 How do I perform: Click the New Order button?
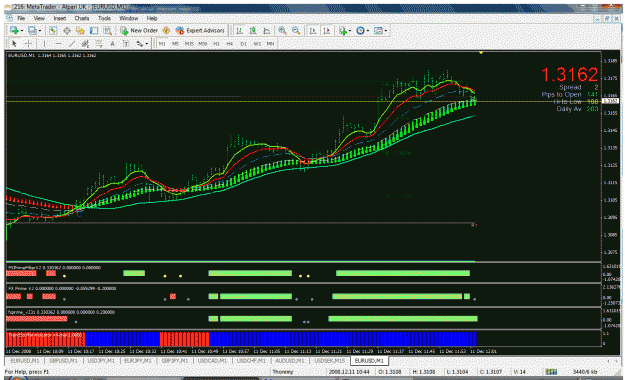pos(139,30)
